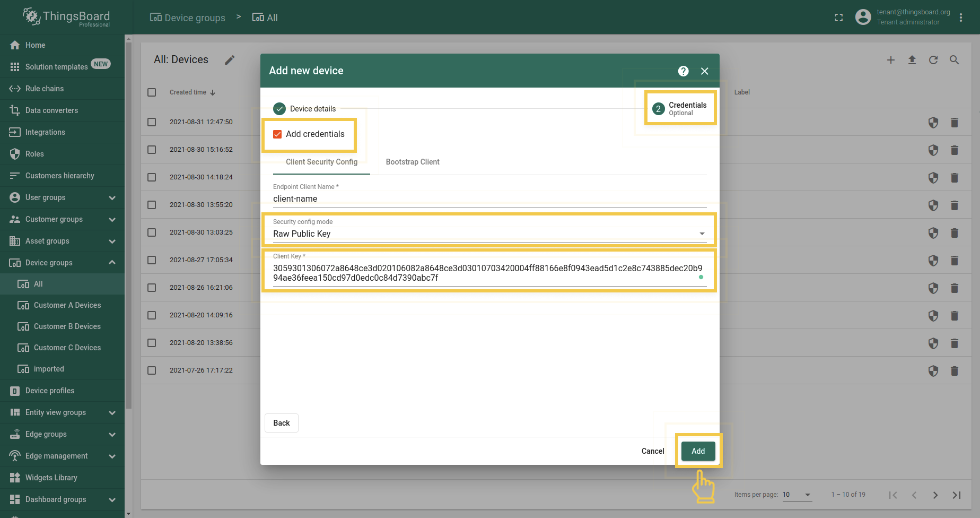Open the tenant account avatar menu
Screen dimensions: 980x518
click(863, 17)
